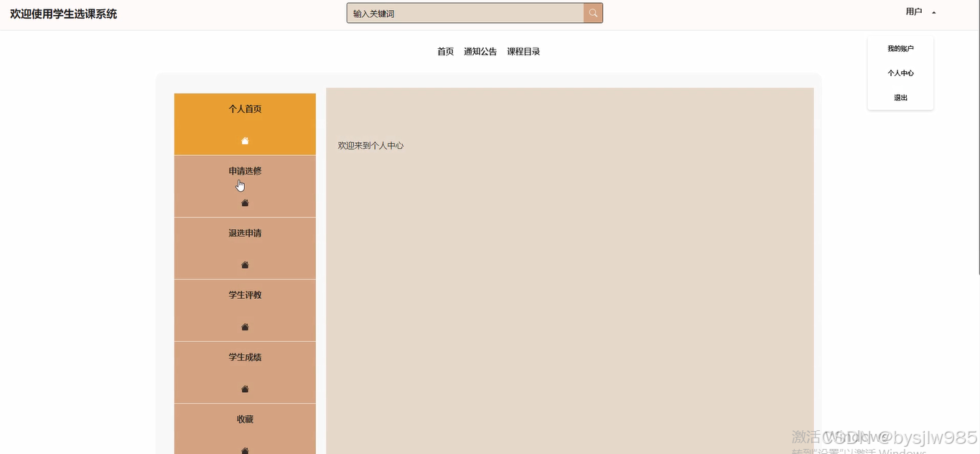Screen dimensions: 980x454
Task: Switch to the 通知公告 tab
Action: (x=480, y=51)
